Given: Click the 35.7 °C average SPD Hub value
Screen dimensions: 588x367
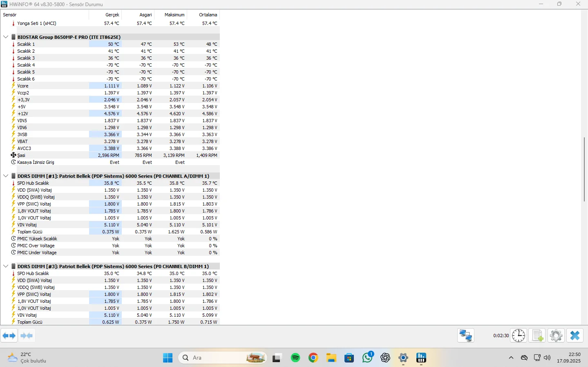Looking at the screenshot, I should click(210, 183).
